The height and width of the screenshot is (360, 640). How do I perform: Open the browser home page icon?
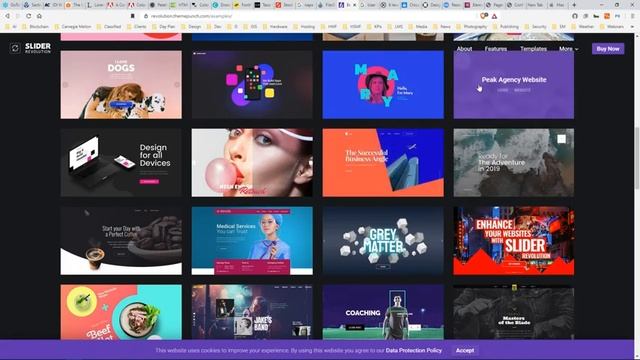click(x=39, y=16)
